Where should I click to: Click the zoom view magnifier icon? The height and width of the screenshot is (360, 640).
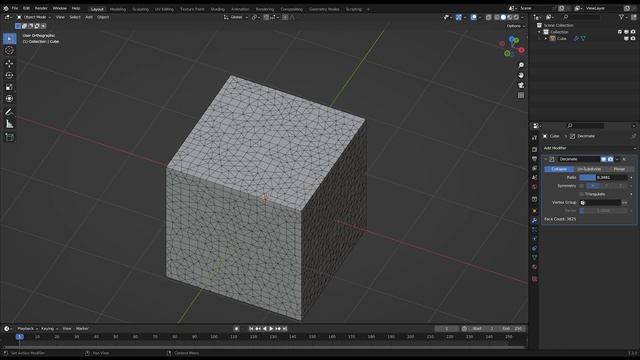[521, 65]
